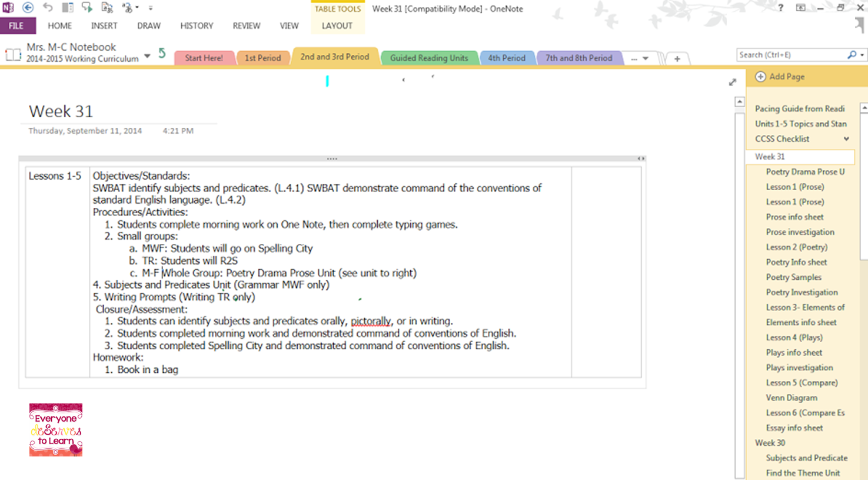Switch to Guided Reading Units section
Screen dimensions: 868x480
pos(429,58)
